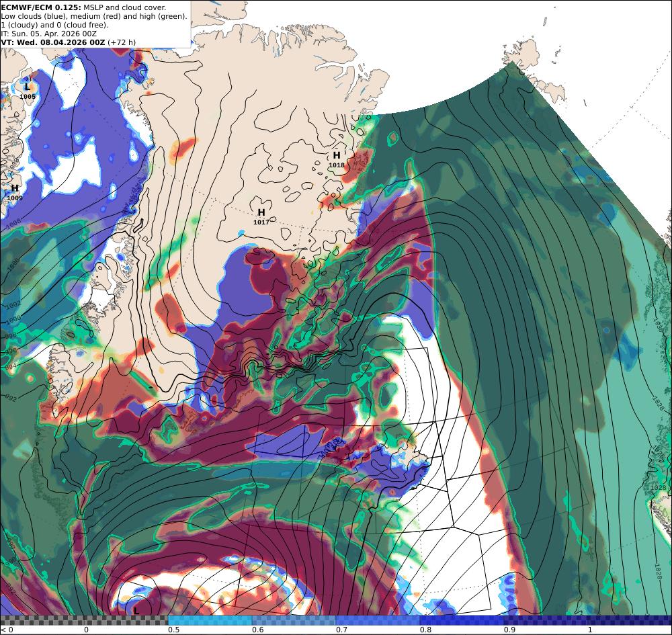Click the L marker at the bottom edge

136,610
